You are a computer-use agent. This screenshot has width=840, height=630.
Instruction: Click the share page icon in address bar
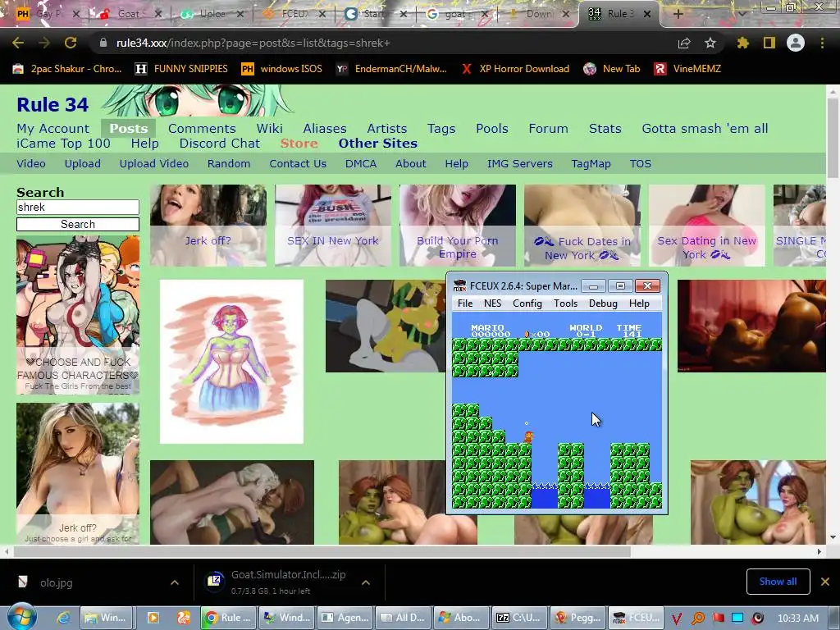point(684,43)
